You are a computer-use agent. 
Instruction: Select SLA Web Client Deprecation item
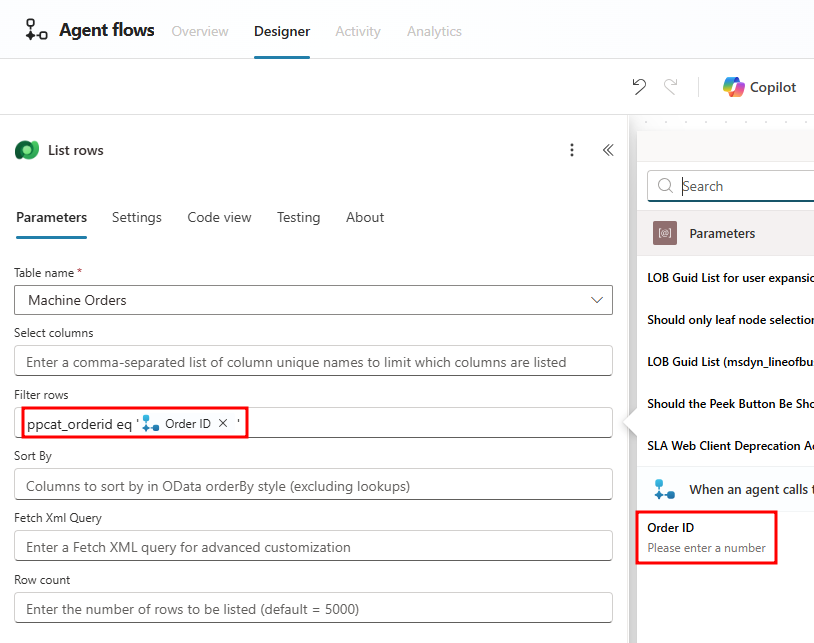[x=730, y=446]
